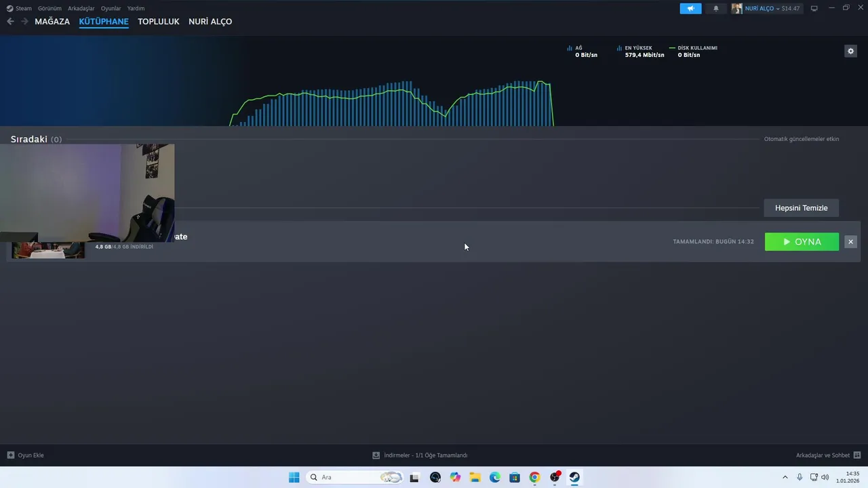Image resolution: width=868 pixels, height=488 pixels.
Task: Open the Arkadaşlar menu
Action: pos(81,8)
